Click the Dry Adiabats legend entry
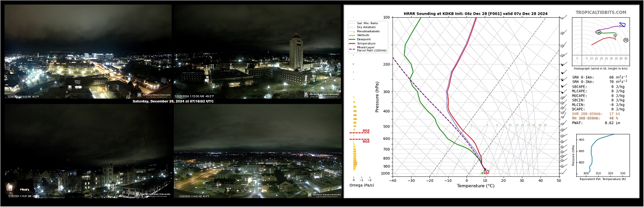This screenshot has height=207, width=644. click(x=364, y=27)
